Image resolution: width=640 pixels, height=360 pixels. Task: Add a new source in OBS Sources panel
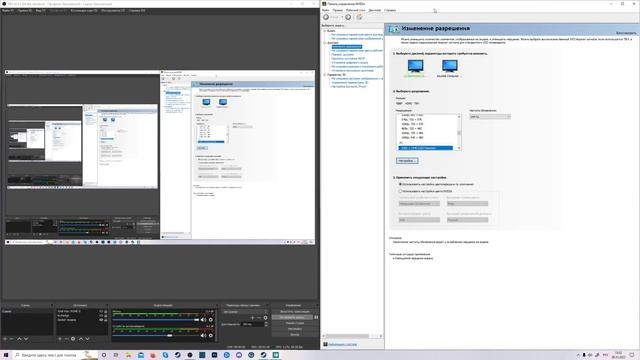point(60,339)
